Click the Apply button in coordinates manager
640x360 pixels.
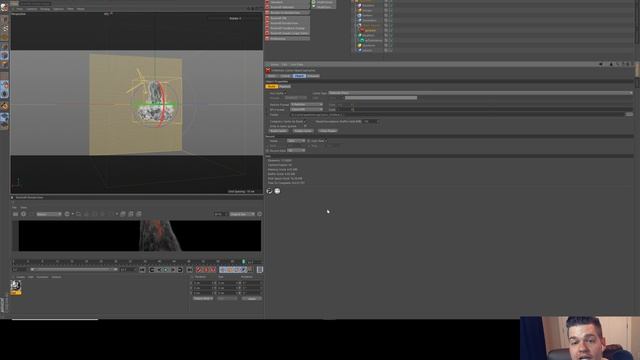[252, 299]
